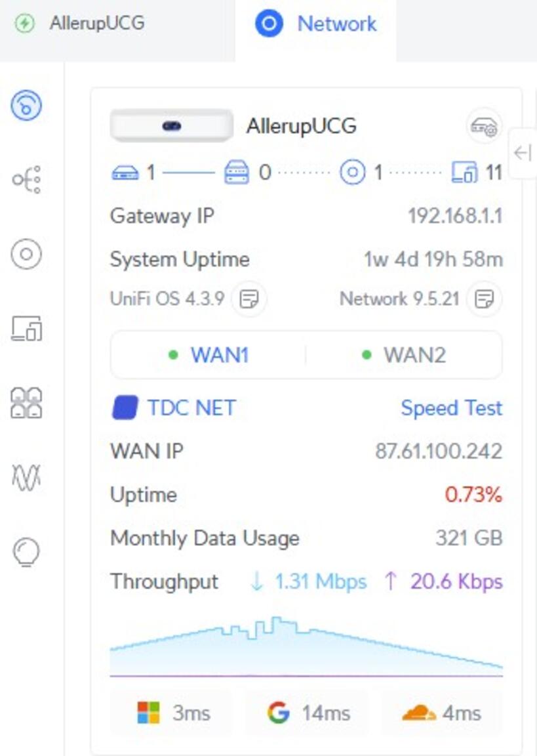
Task: Click the throughput graph
Action: tap(306, 646)
